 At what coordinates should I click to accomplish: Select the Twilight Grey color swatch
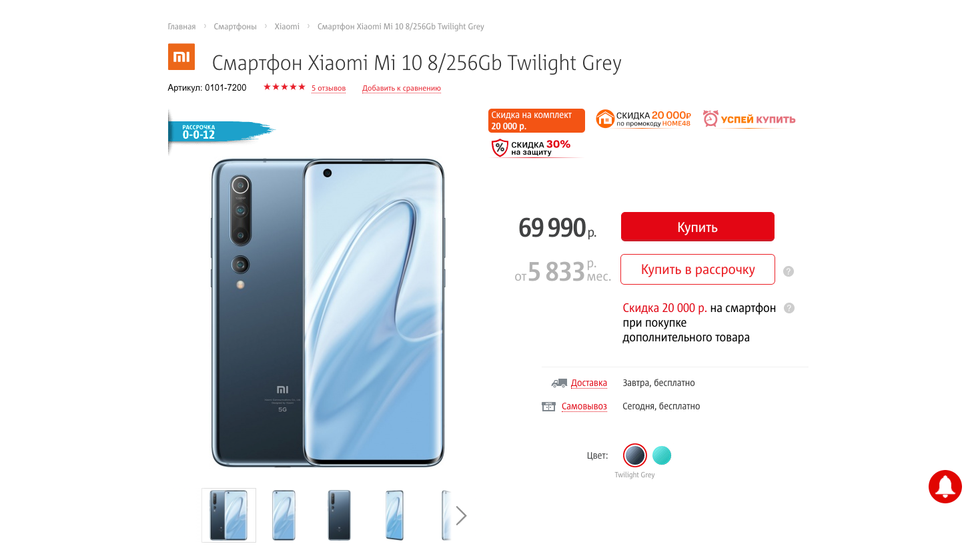tap(634, 455)
